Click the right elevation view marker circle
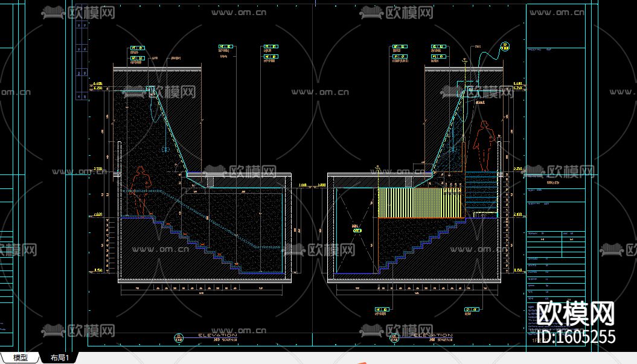 pos(394,337)
